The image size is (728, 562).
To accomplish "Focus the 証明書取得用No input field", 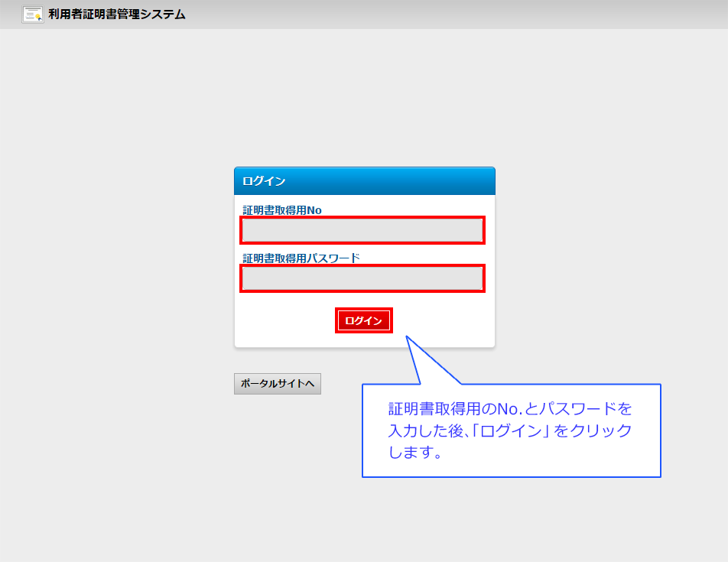I will pyautogui.click(x=362, y=230).
